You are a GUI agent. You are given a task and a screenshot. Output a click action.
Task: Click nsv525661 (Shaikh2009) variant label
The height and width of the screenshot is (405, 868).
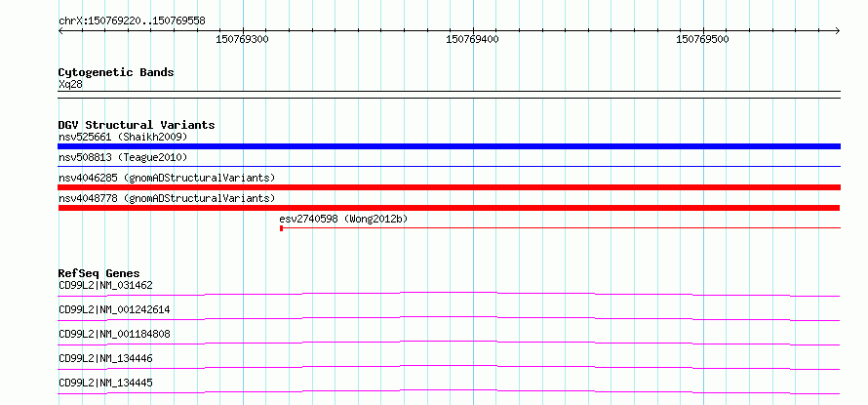[x=123, y=137]
